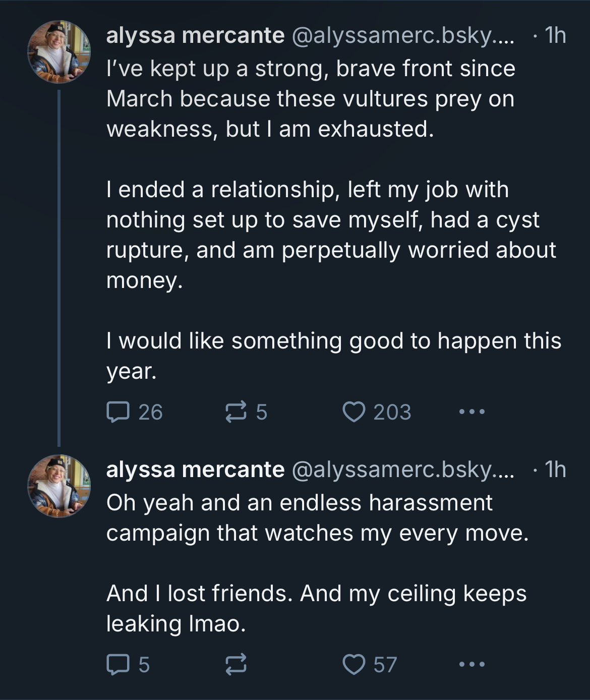
Task: Open alyssa mercante profile from second post name
Action: tap(196, 469)
